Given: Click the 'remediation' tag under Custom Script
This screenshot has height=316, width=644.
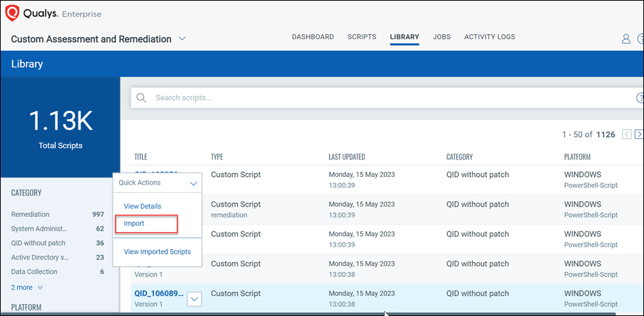Looking at the screenshot, I should [x=229, y=215].
